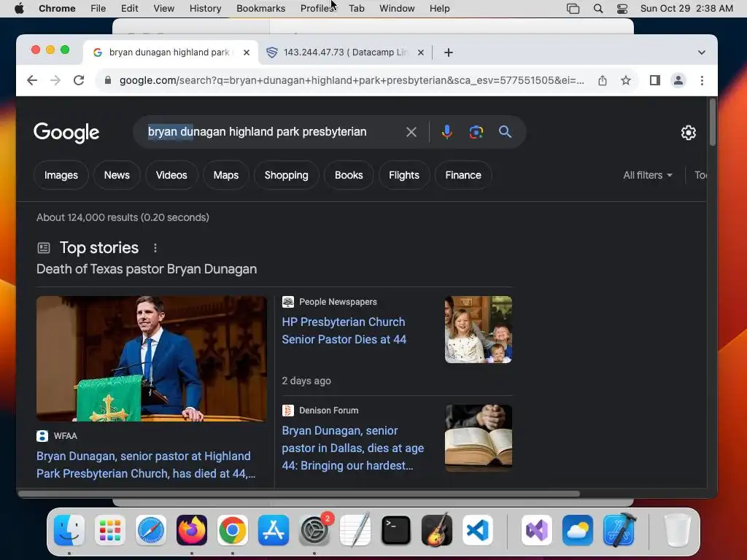Open Control Center in menu bar
Image resolution: width=747 pixels, height=560 pixels.
tap(622, 9)
